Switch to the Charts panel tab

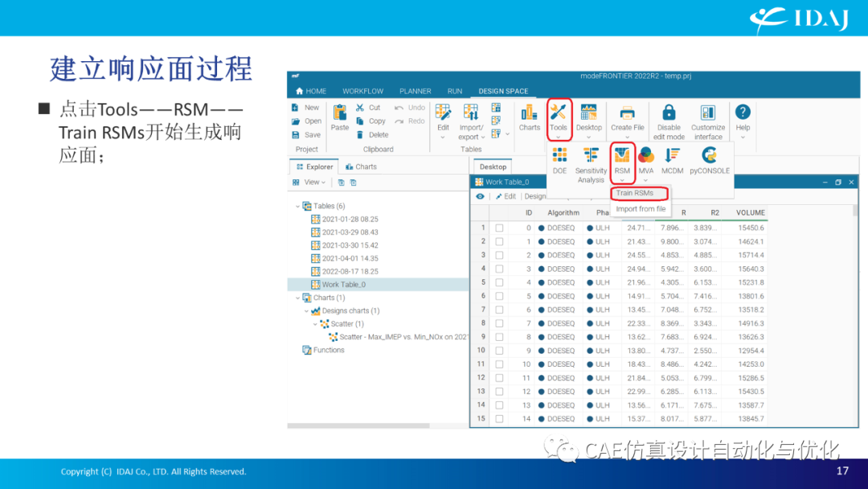(361, 166)
